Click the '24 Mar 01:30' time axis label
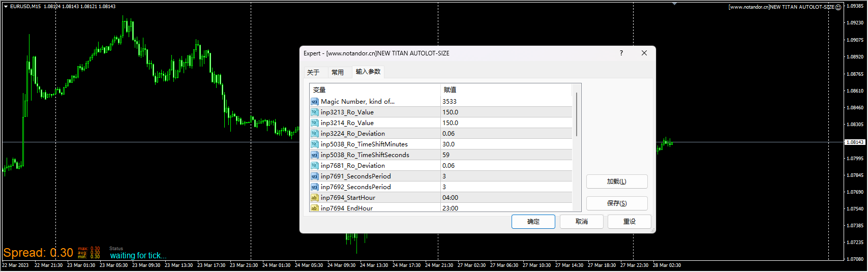The width and height of the screenshot is (868, 272). pyautogui.click(x=276, y=265)
